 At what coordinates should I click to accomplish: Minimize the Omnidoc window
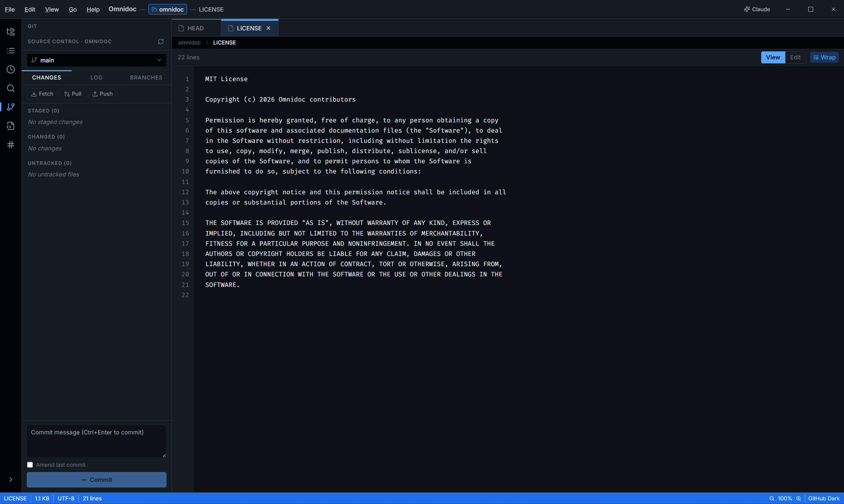[x=788, y=10]
